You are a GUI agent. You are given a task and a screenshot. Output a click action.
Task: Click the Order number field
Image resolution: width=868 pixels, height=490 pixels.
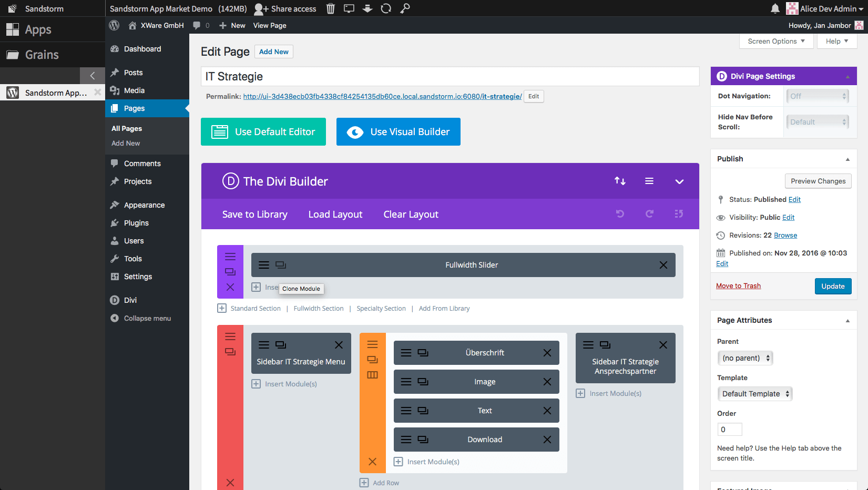(730, 430)
